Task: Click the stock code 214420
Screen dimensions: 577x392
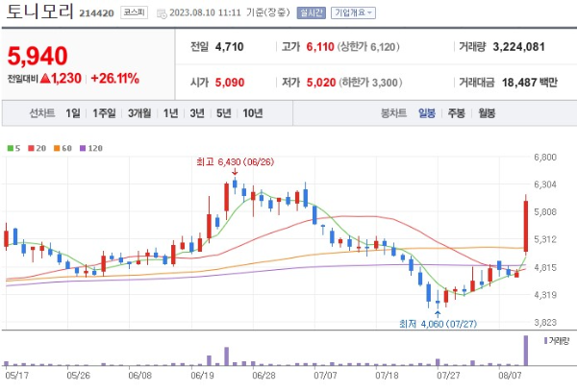Action: click(x=96, y=13)
